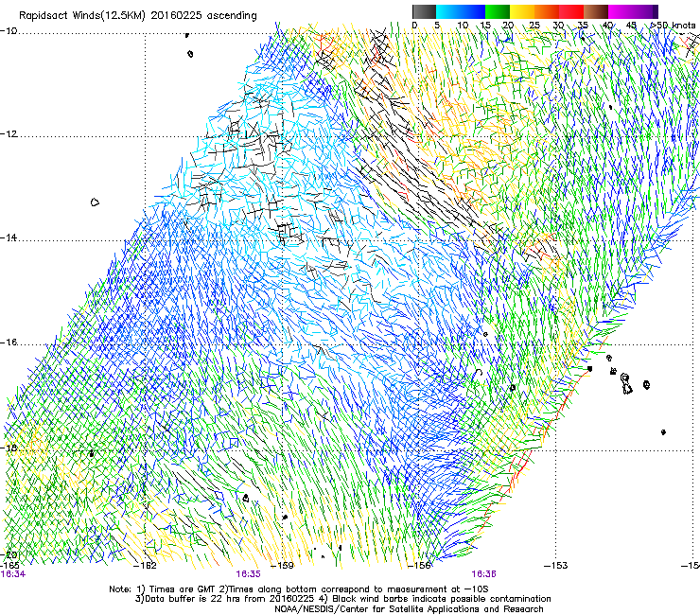Click the legend tick label 35
The width and height of the screenshot is (700, 615).
583,26
